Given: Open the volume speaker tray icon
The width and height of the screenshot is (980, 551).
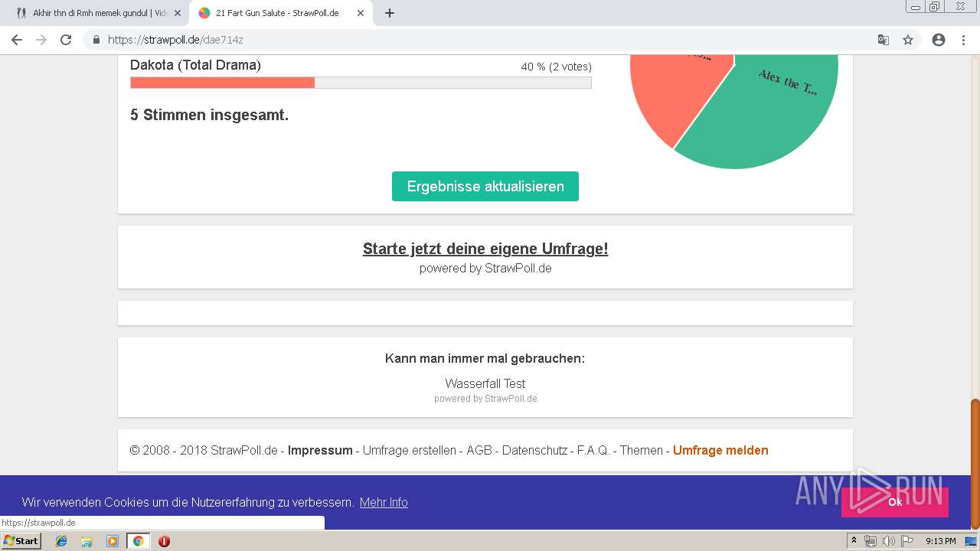Looking at the screenshot, I should pyautogui.click(x=888, y=541).
